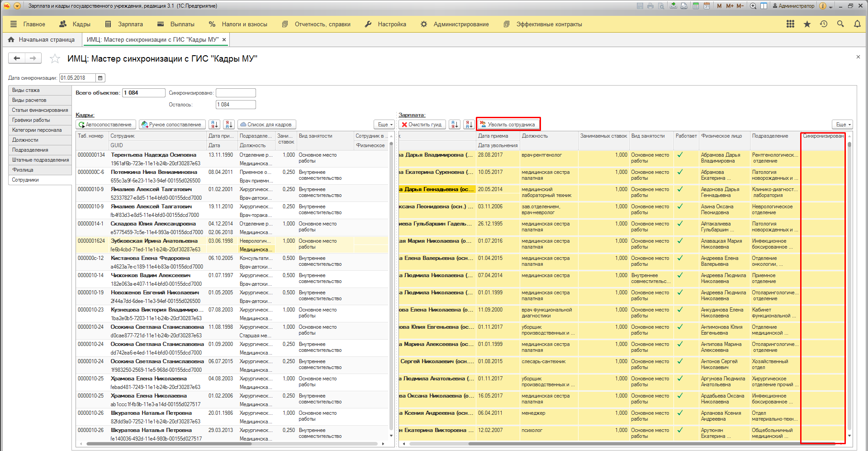Sort Кадры list ascending А-Я
This screenshot has width=868, height=451.
click(214, 125)
